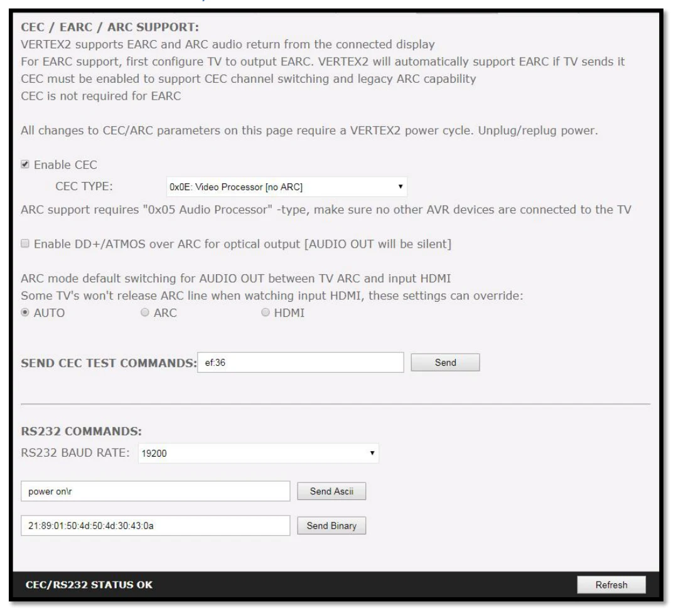Click the CEC / EARC / ARC SUPPORT heading
Image resolution: width=678 pixels, height=616 pixels.
(110, 27)
